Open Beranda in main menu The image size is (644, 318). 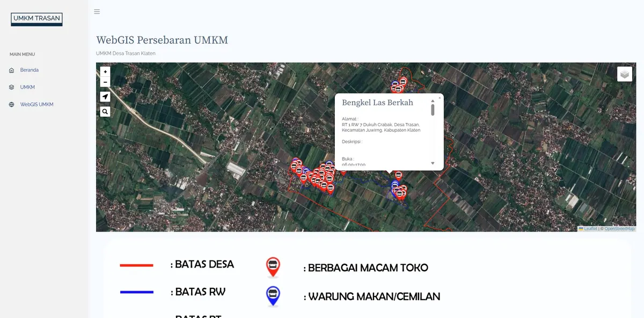30,70
